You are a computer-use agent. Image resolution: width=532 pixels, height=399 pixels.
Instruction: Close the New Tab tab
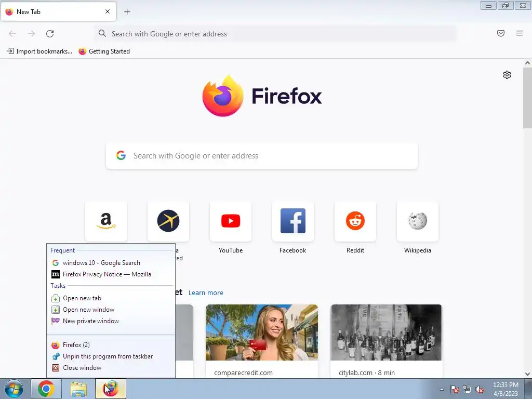tap(108, 11)
